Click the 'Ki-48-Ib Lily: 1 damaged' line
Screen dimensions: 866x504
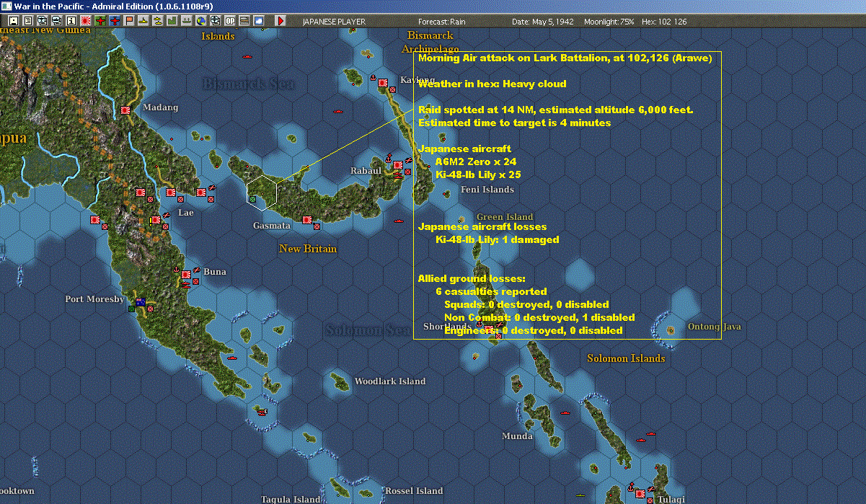click(x=498, y=239)
